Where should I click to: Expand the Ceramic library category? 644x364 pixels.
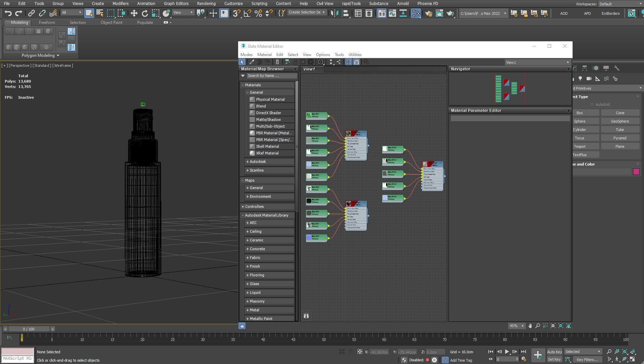point(248,240)
